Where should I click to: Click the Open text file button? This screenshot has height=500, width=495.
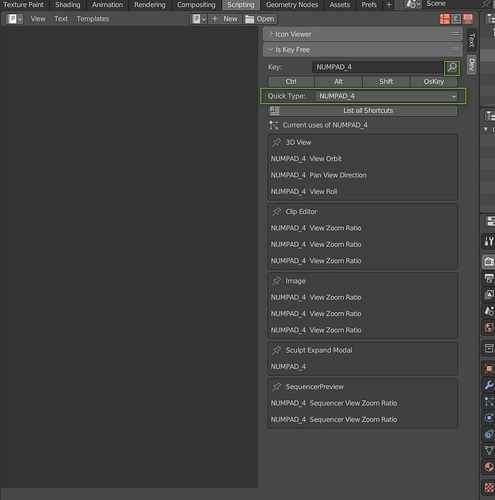point(260,19)
